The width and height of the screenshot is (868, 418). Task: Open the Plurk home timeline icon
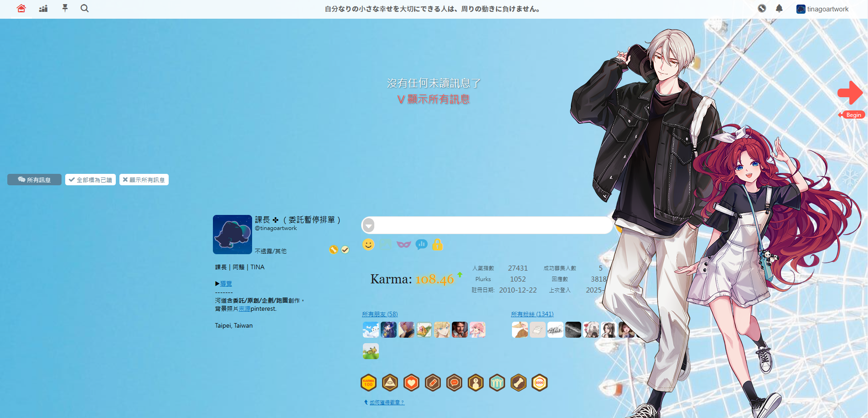click(21, 9)
